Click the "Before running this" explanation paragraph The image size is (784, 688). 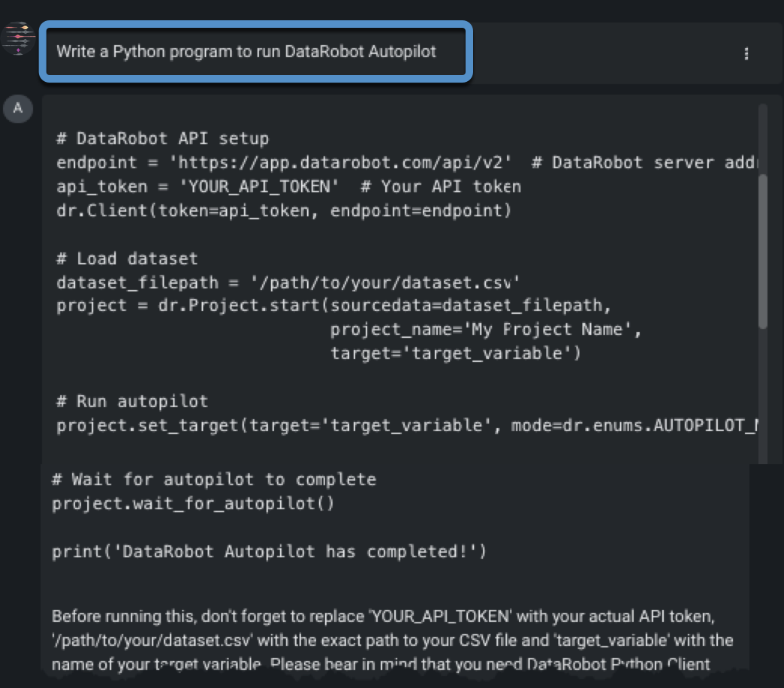tap(392, 640)
